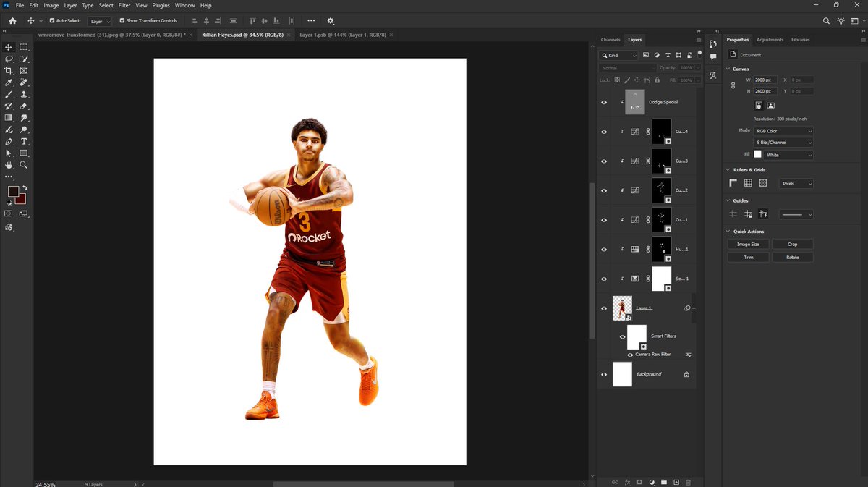Select the Path Selection arrow tool
This screenshot has width=868, height=487.
pyautogui.click(x=9, y=153)
